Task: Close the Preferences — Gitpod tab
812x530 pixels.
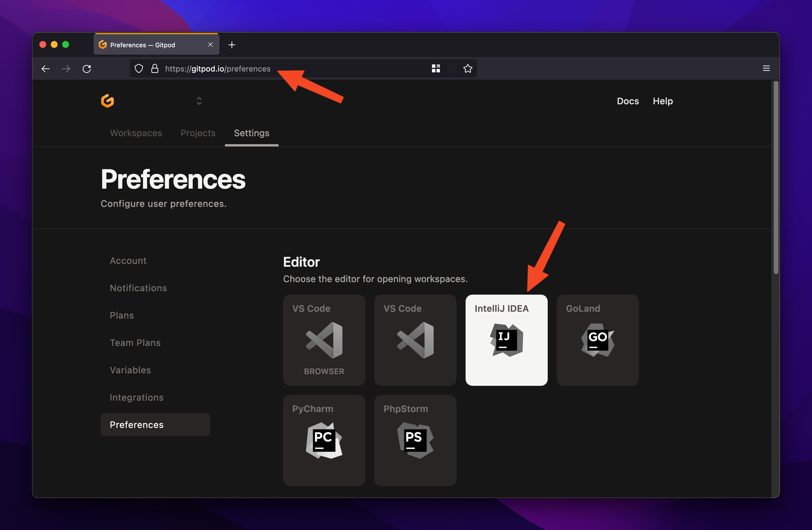Action: click(210, 45)
